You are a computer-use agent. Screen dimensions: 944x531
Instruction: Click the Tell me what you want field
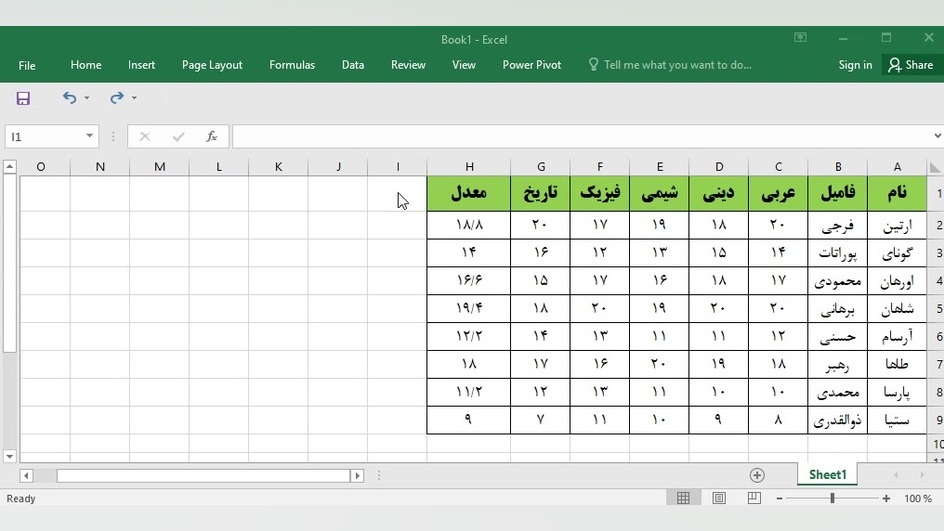(x=677, y=65)
